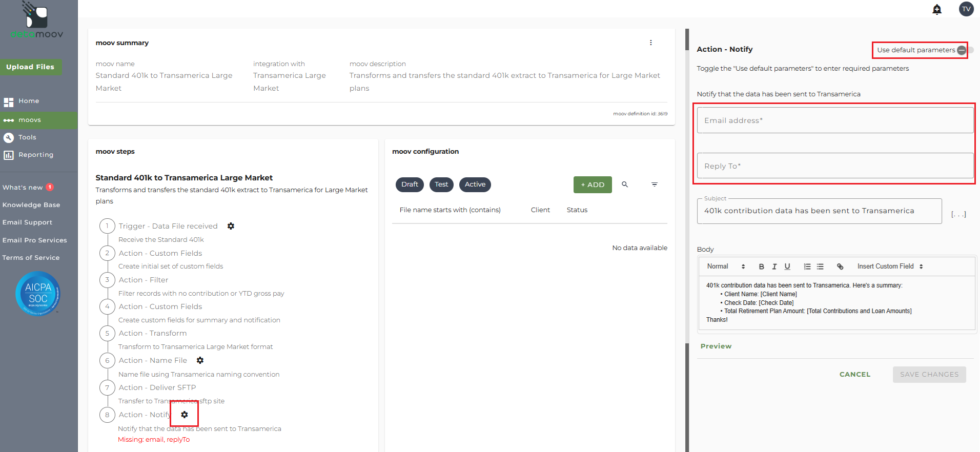Focus the Email address field
The width and height of the screenshot is (980, 452).
tap(835, 120)
